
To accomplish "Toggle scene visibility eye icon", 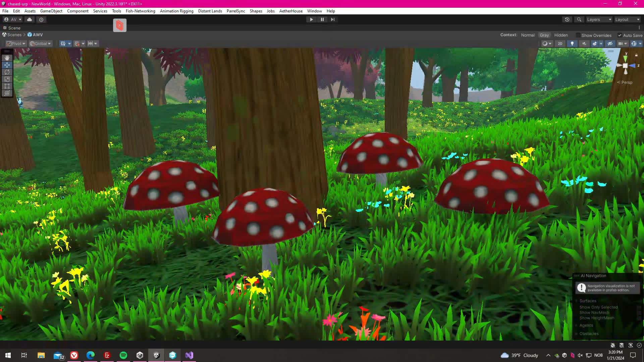I will [x=610, y=44].
